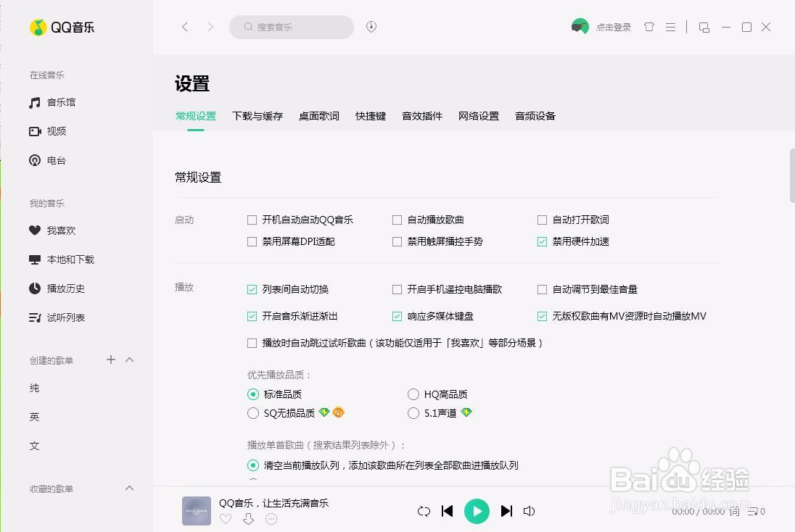The image size is (795, 532).
Task: Open the 电台 section in sidebar
Action: pyautogui.click(x=55, y=160)
